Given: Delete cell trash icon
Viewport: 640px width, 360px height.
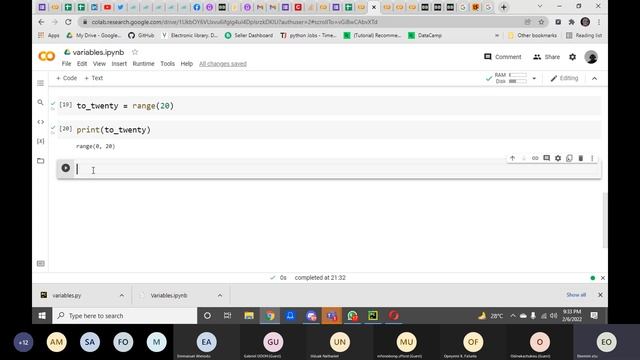Looking at the screenshot, I should point(581,158).
